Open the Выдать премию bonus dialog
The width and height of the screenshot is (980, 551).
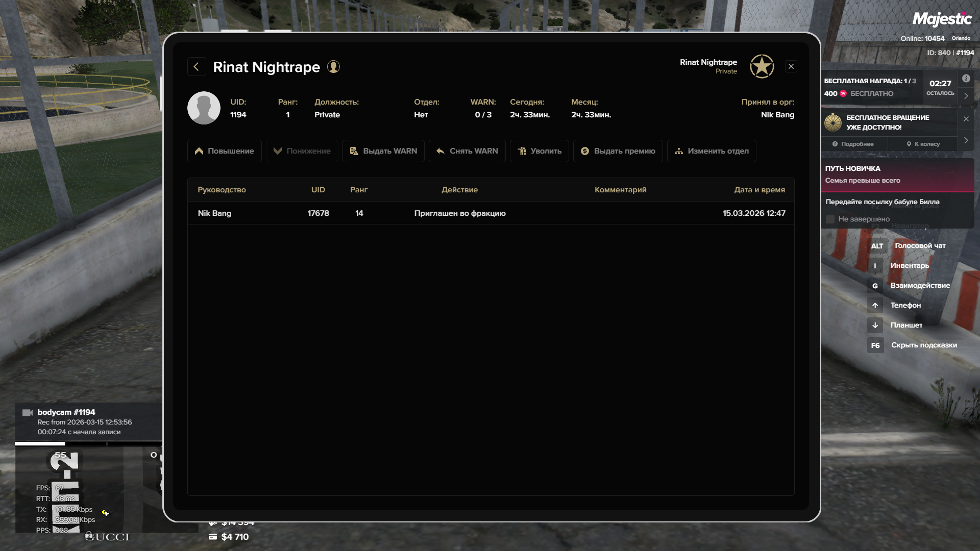(618, 151)
